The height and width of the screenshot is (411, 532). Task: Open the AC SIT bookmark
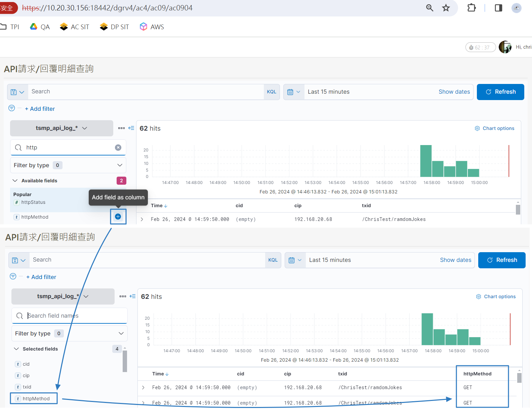75,27
